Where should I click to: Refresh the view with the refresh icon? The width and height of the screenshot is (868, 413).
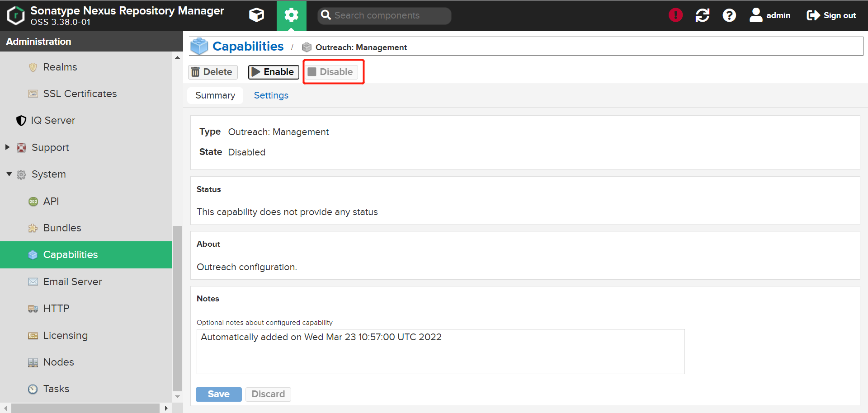[702, 15]
